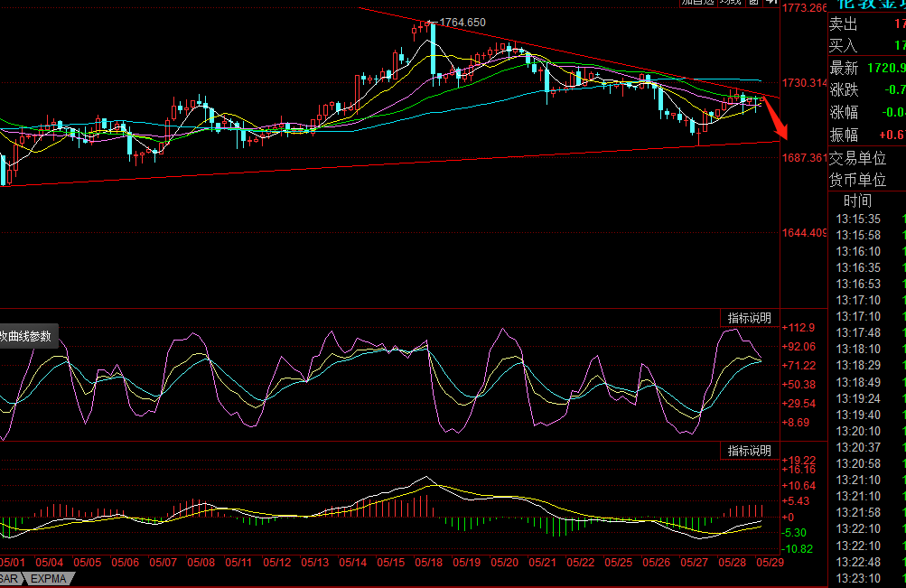Click the 交易单位 trading unit label
Screen dimensions: 906x588
click(858, 158)
